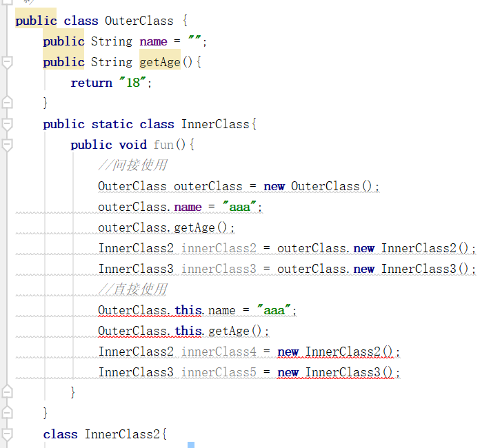Click the unused variable innerClass3
Viewport: 480px width, 448px height.
(x=219, y=269)
